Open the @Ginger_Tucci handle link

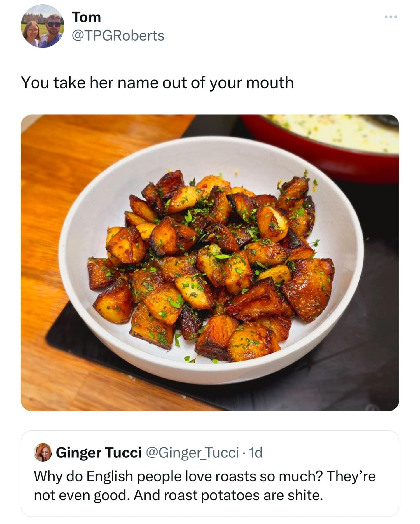pyautogui.click(x=192, y=453)
